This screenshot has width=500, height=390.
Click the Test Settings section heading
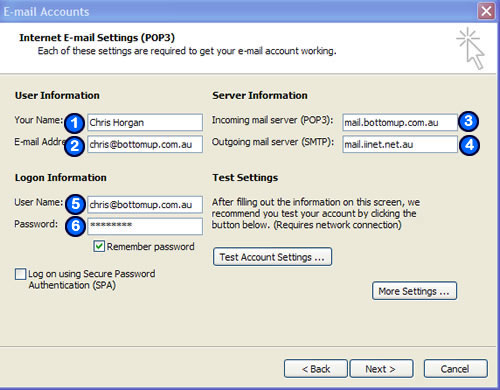[245, 178]
